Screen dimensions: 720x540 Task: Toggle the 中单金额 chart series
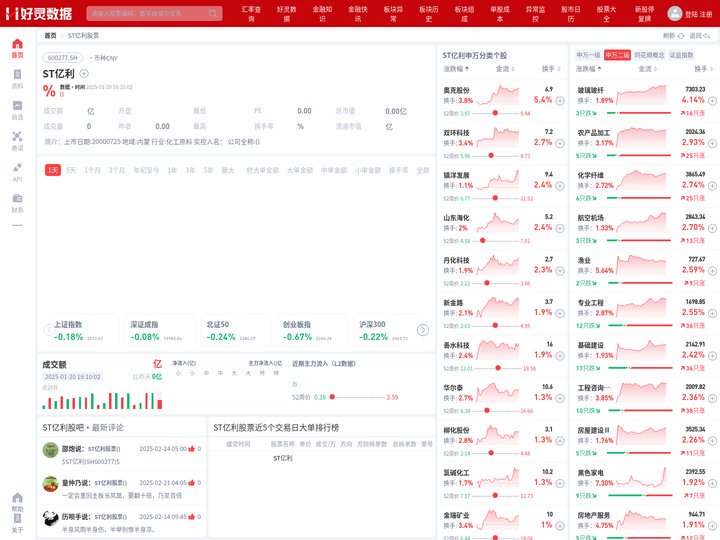pos(334,170)
